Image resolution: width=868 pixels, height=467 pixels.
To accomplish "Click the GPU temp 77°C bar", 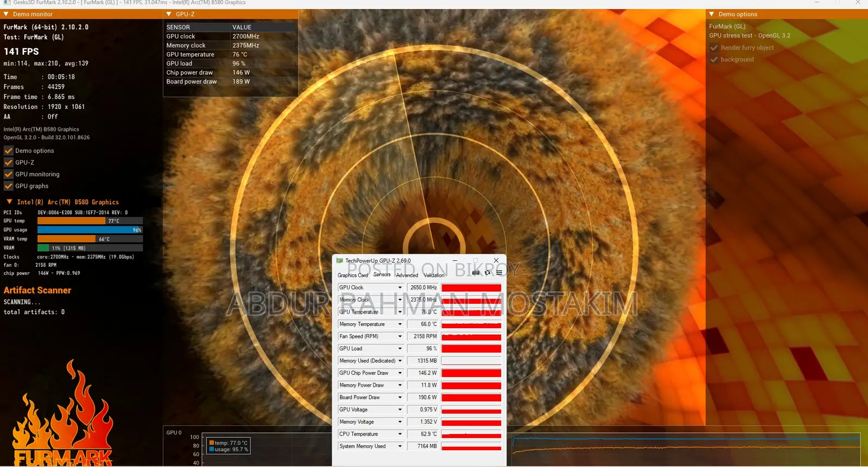I will (90, 221).
